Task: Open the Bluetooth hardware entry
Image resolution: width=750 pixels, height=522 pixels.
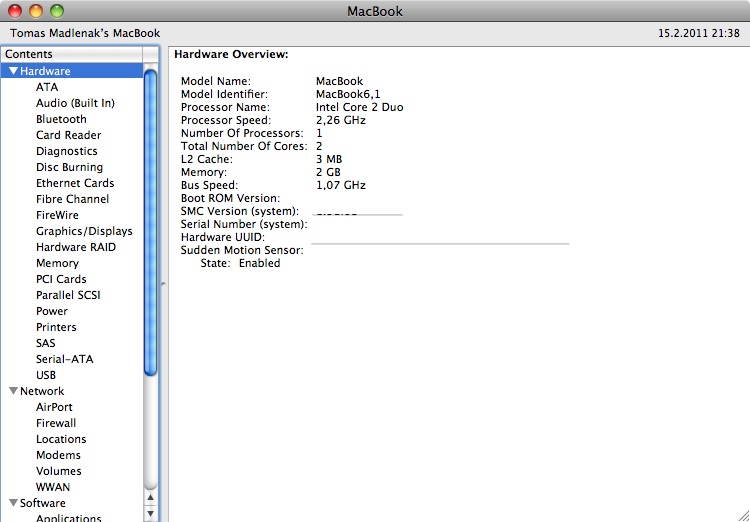Action: 61,119
